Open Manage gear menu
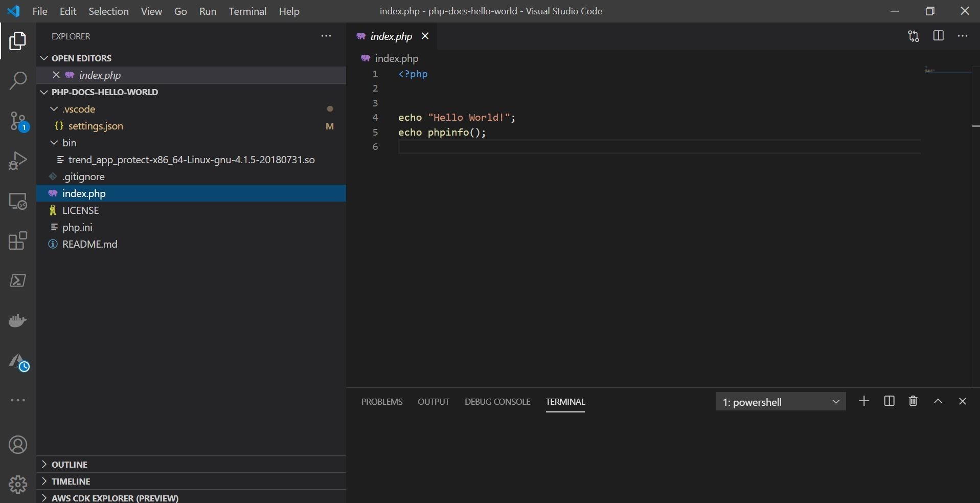980x503 pixels. [x=18, y=484]
